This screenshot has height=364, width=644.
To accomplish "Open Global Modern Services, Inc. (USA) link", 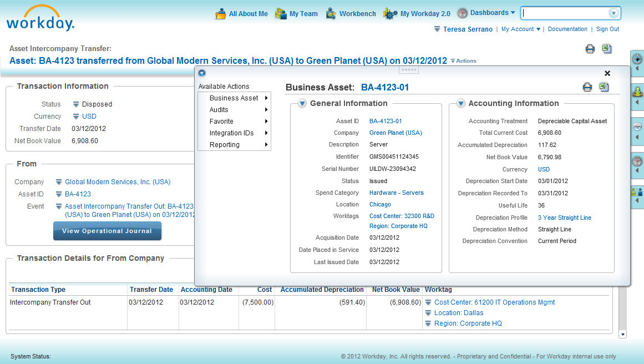I will (118, 182).
